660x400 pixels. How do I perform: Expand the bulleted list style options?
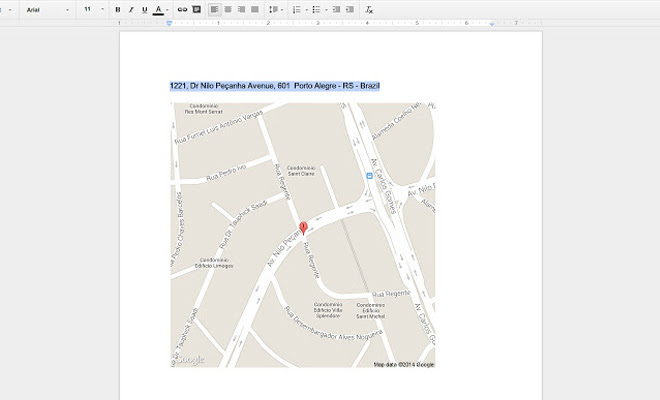tap(326, 10)
